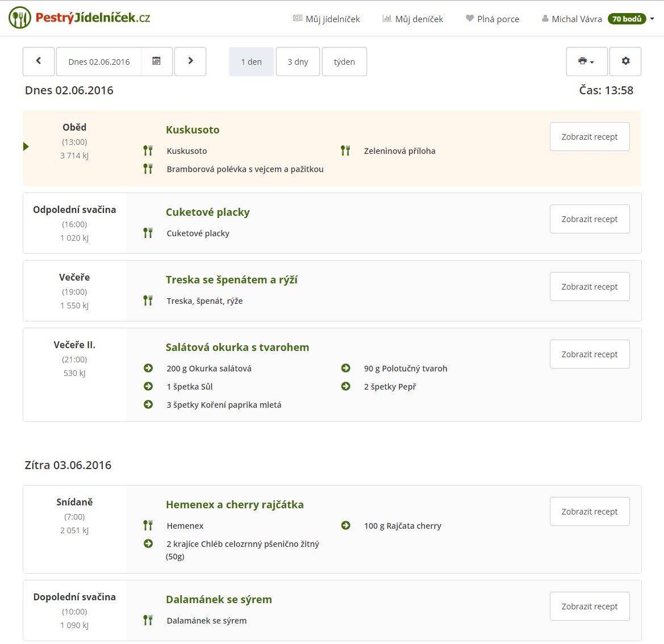Expand the print options dropdown

click(586, 61)
